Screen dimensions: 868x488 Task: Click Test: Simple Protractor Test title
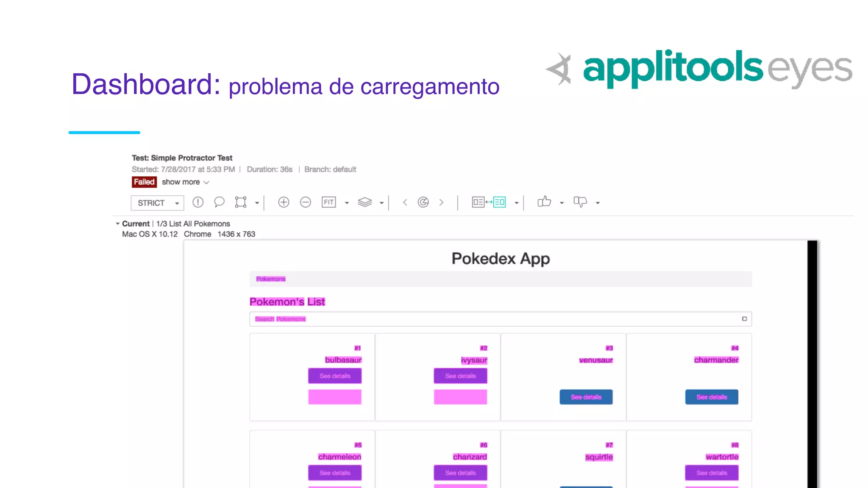[182, 158]
